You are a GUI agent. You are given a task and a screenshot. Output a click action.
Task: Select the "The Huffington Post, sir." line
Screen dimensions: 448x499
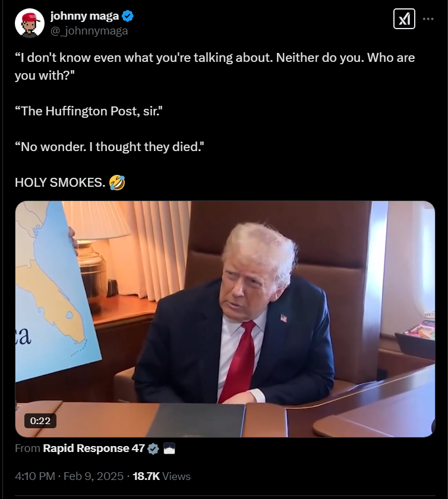pos(89,111)
